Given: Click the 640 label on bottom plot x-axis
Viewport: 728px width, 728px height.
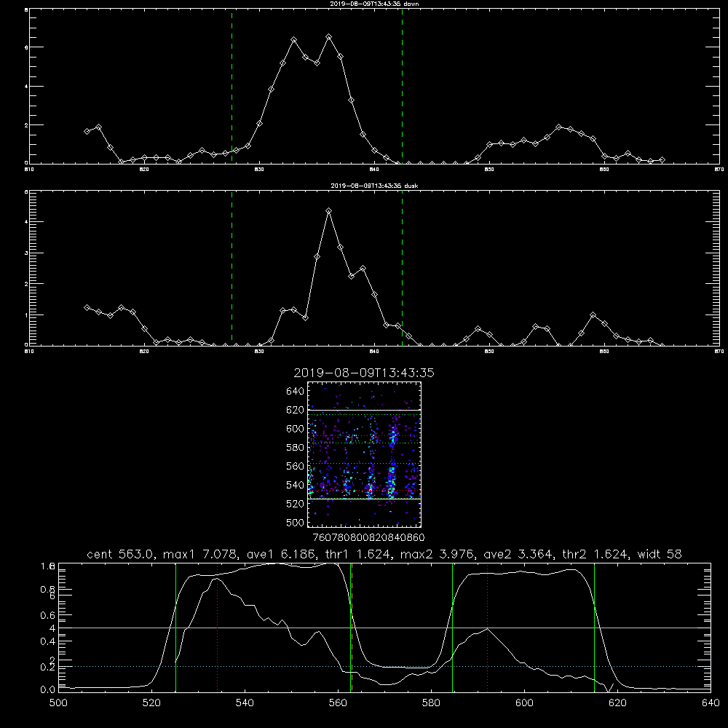Looking at the screenshot, I should [x=711, y=703].
